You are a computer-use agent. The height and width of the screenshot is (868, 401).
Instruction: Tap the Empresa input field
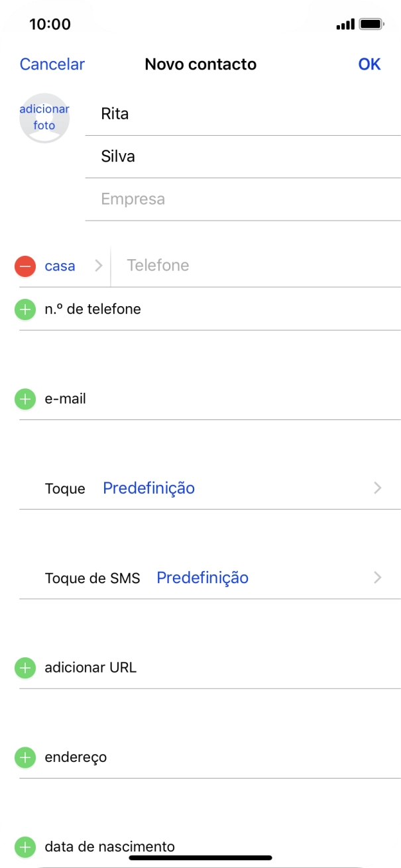click(199, 199)
